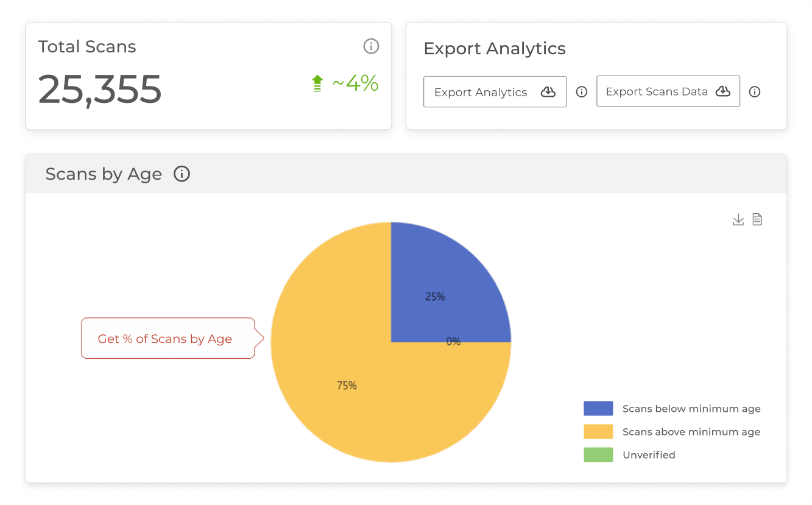
Task: Download the pie chart using the download arrow icon
Action: (x=738, y=219)
